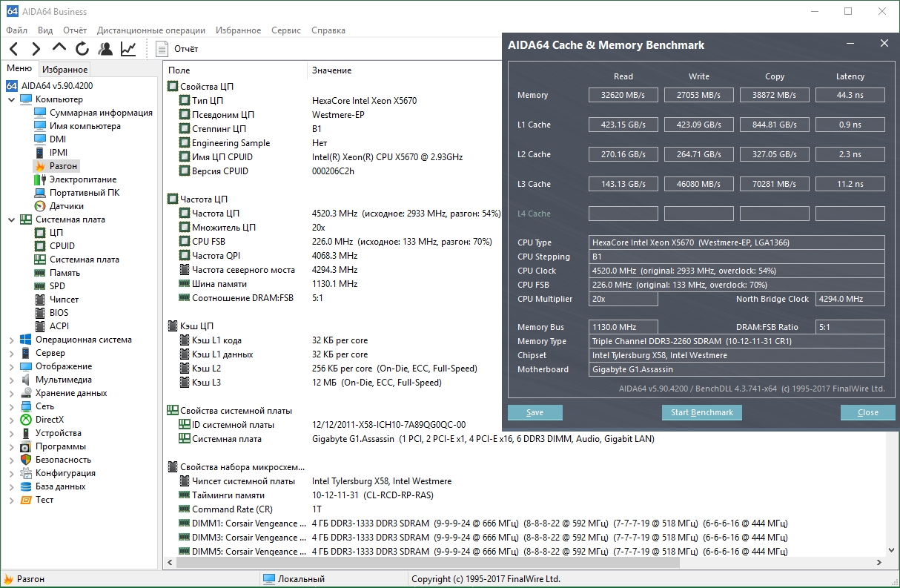Viewport: 900px width, 588px height.
Task: Expand the Безопасность tree node
Action: click(x=11, y=460)
